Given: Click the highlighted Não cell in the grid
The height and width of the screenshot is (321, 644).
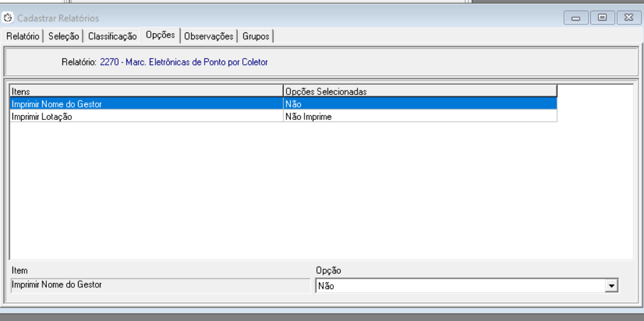Looking at the screenshot, I should pyautogui.click(x=419, y=104).
